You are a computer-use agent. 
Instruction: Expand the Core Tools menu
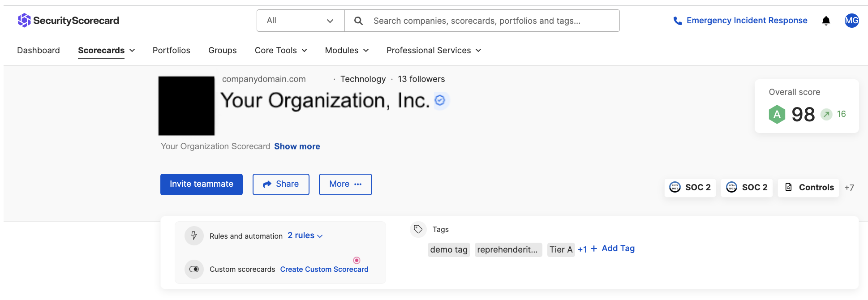point(281,51)
